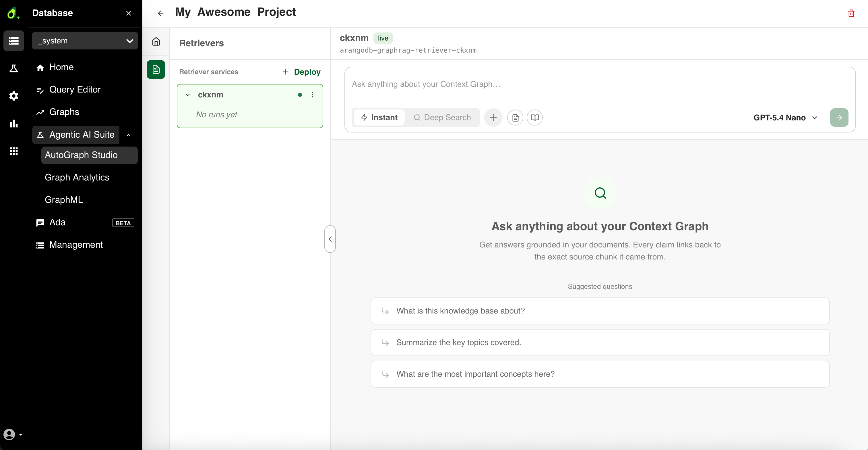
Task: Click the plus button in query toolbar
Action: 493,118
